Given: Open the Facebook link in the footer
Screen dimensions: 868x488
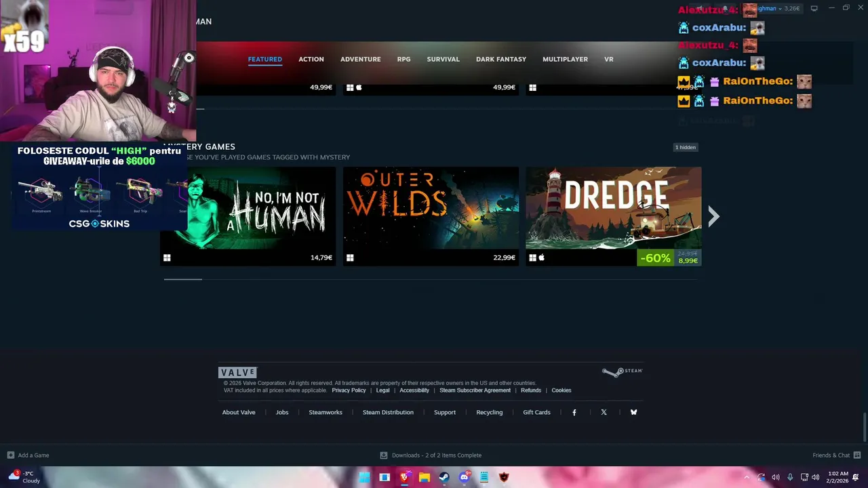Looking at the screenshot, I should pos(574,412).
